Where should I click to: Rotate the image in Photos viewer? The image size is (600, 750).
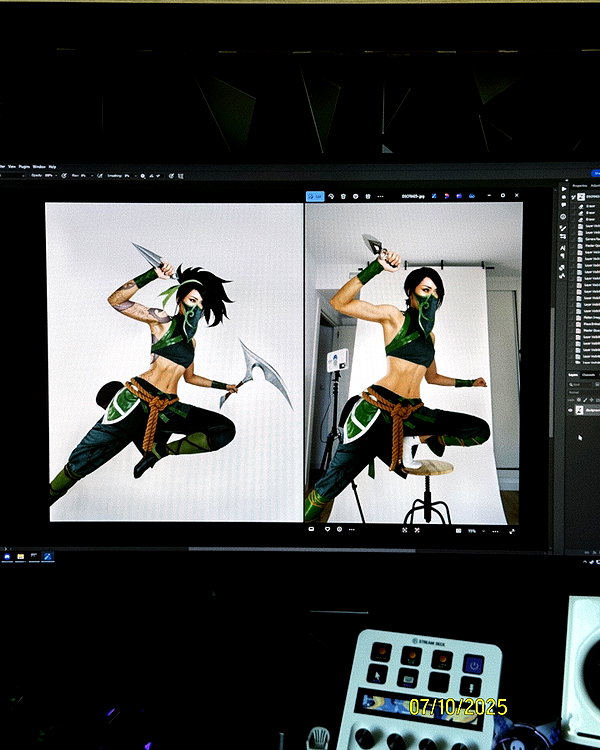click(331, 196)
